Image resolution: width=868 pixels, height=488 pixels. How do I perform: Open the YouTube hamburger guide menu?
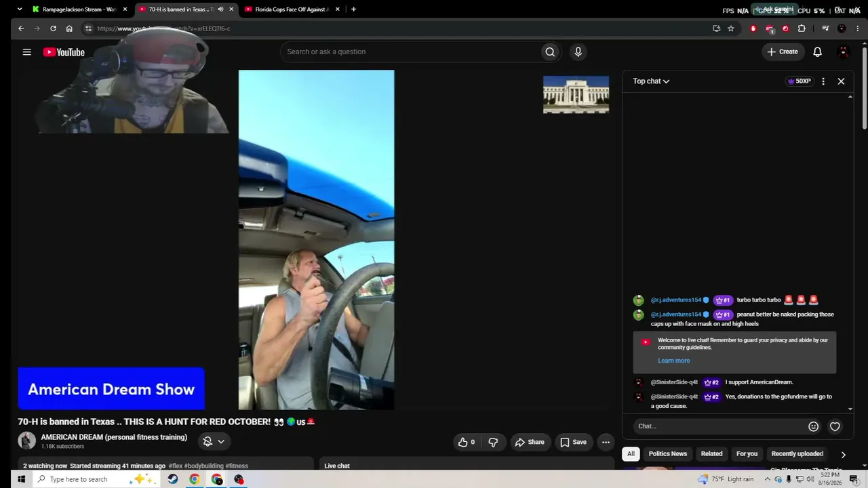click(26, 52)
